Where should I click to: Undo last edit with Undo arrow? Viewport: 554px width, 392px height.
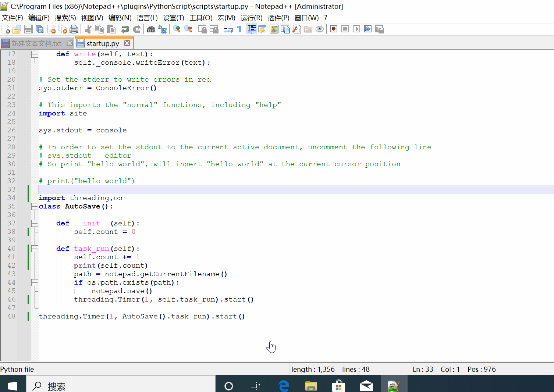(125, 29)
